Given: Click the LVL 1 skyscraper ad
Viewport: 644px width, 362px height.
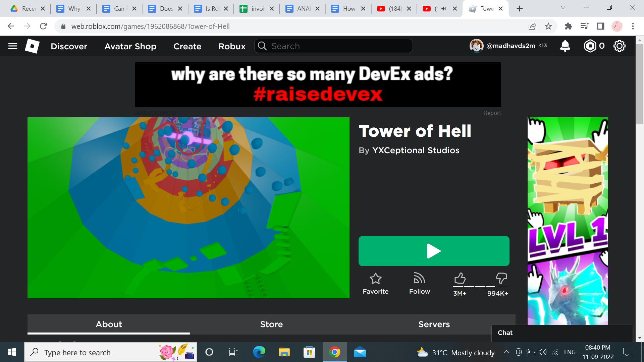Looking at the screenshot, I should pyautogui.click(x=568, y=221).
